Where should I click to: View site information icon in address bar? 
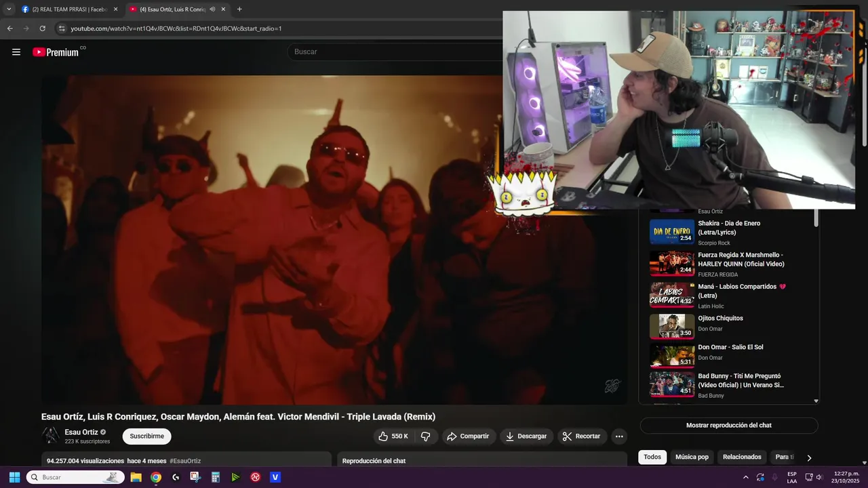62,28
